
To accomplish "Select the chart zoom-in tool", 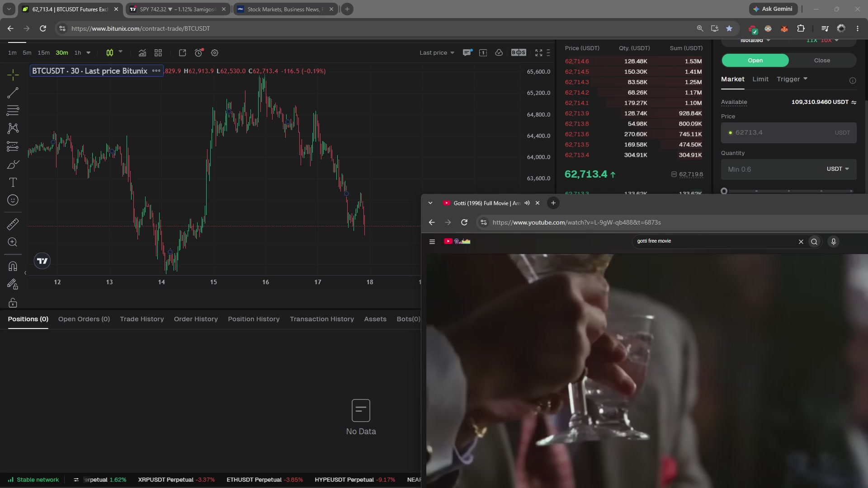I will (13, 242).
